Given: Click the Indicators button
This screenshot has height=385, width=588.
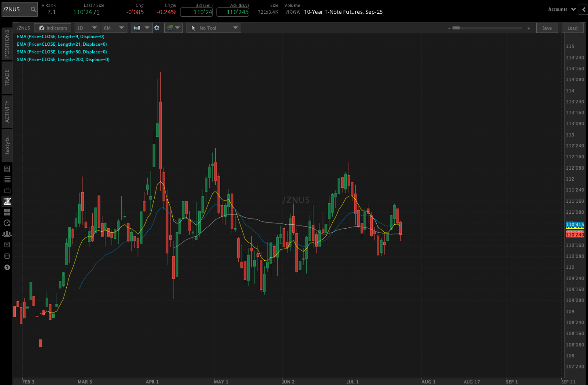Looking at the screenshot, I should [x=52, y=28].
